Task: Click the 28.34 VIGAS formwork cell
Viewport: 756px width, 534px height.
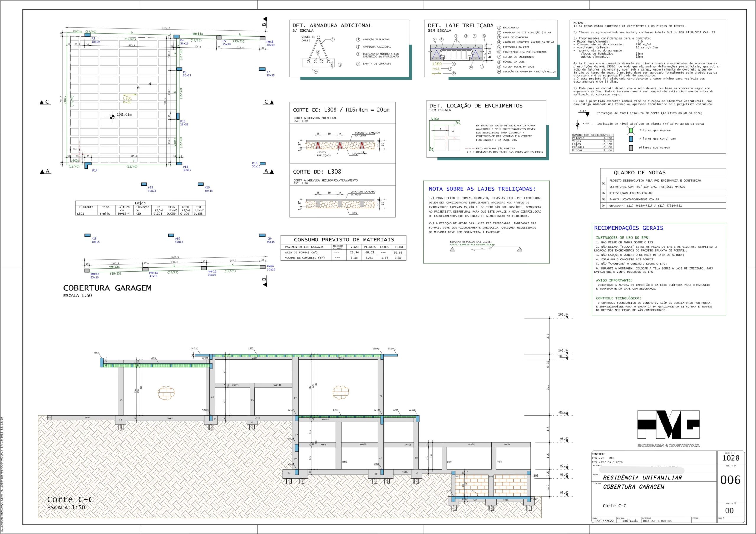Action: [x=354, y=252]
